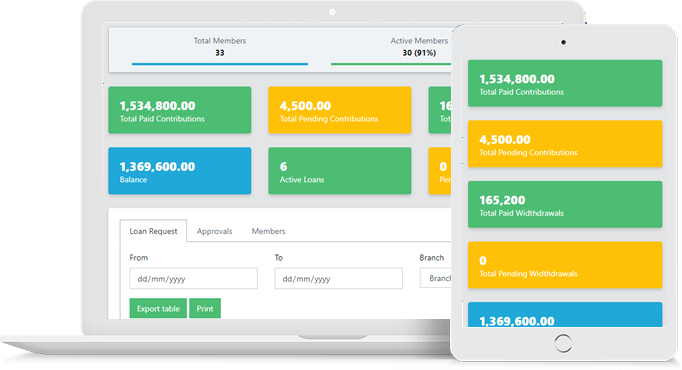Select the laptop Total Paid Contributions card
Image resolution: width=682 pixels, height=370 pixels.
click(x=180, y=110)
